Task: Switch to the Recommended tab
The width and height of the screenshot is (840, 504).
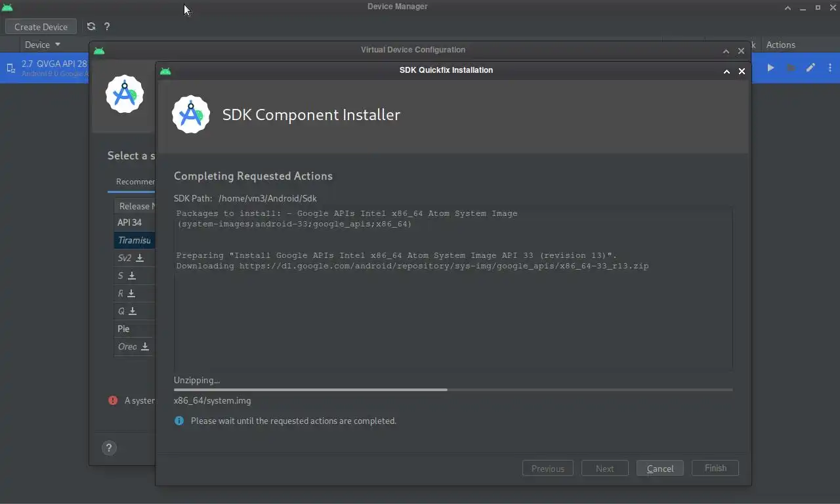Action: (x=135, y=182)
